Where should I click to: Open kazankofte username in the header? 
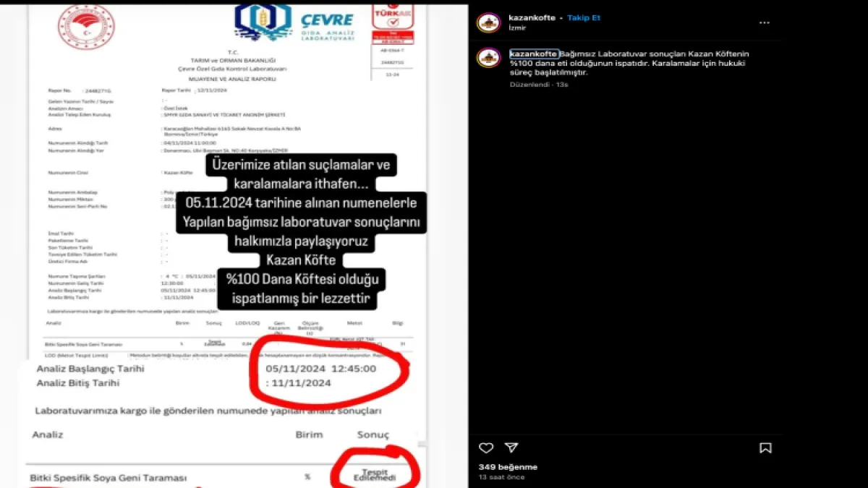(532, 17)
